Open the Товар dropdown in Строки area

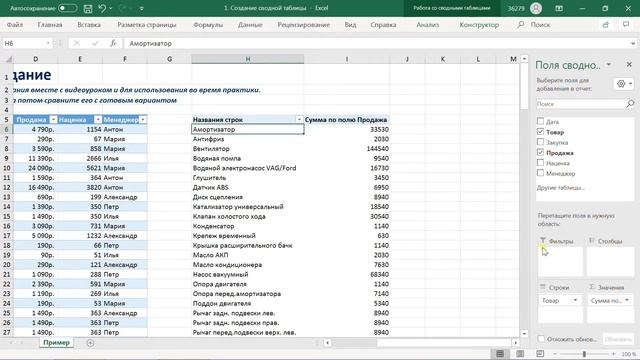coord(575,300)
